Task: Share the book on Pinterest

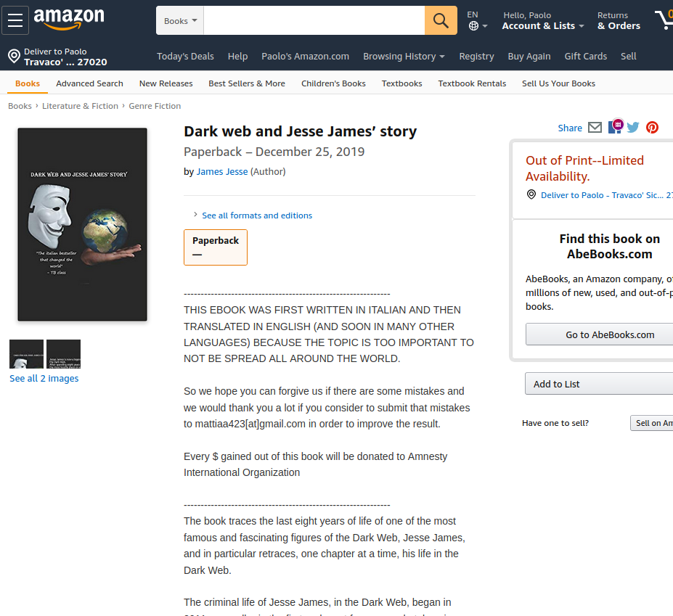Action: [652, 128]
